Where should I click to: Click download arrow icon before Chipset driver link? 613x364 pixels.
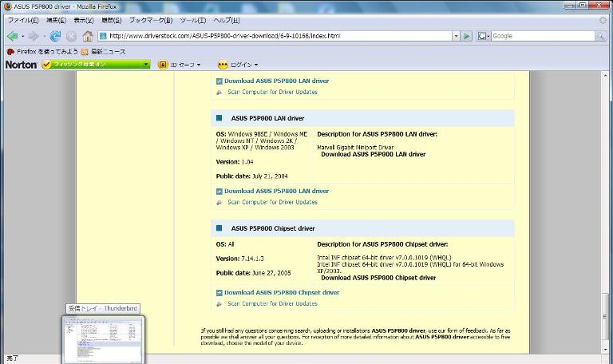click(219, 293)
